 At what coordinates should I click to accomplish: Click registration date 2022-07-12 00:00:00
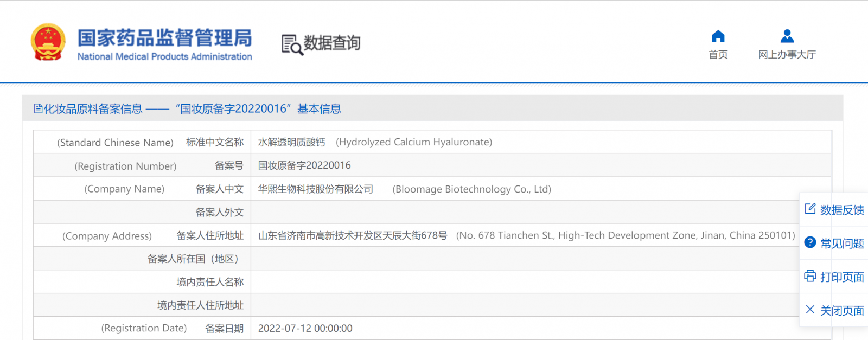(305, 329)
